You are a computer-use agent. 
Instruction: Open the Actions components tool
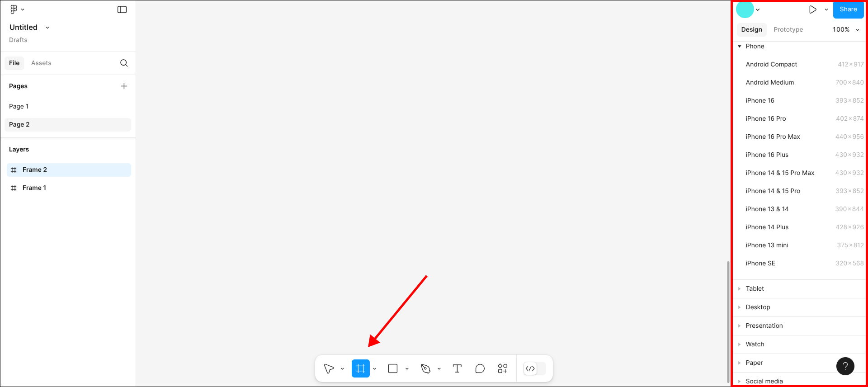[x=502, y=369]
